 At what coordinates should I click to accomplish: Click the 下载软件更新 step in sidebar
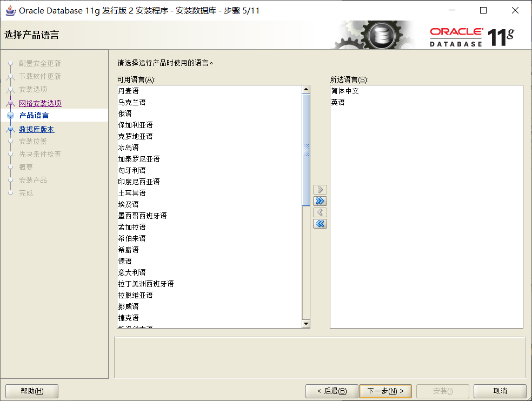(x=39, y=76)
